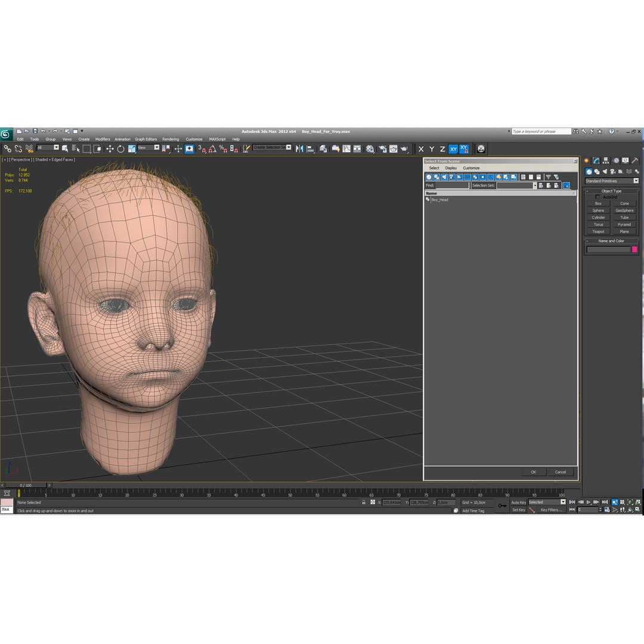The height and width of the screenshot is (644, 644).
Task: Toggle Display Lights filter in dialog
Action: pyautogui.click(x=444, y=177)
